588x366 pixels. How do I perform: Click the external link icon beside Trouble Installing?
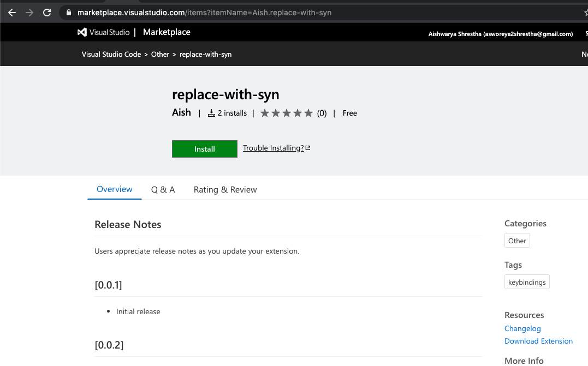308,148
